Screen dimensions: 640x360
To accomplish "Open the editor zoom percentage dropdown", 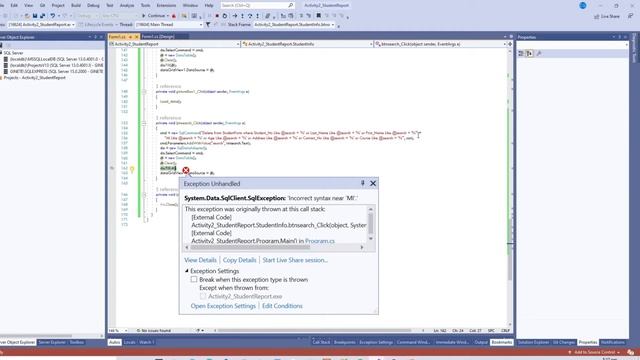I will pos(118,331).
